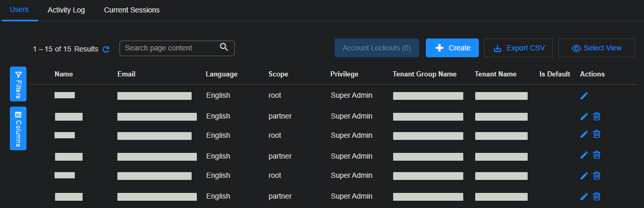Select the Users tab
Image resolution: width=644 pixels, height=208 pixels.
19,10
